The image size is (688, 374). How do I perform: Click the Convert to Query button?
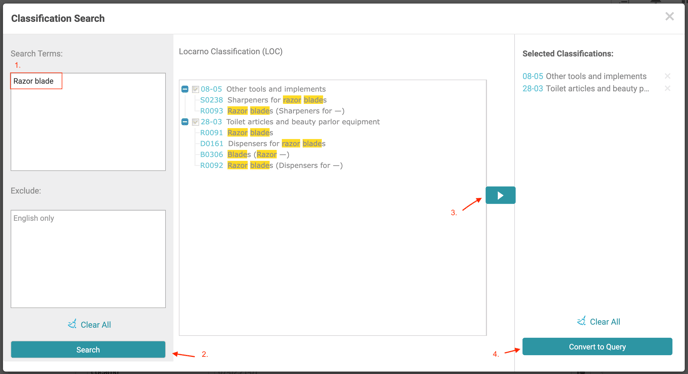tap(597, 346)
